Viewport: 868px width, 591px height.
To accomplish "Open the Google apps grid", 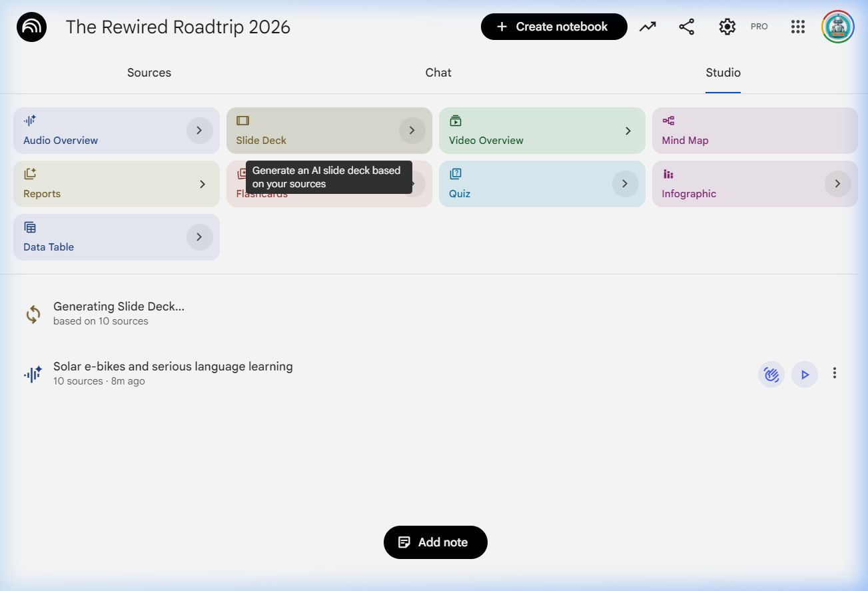I will coord(797,27).
